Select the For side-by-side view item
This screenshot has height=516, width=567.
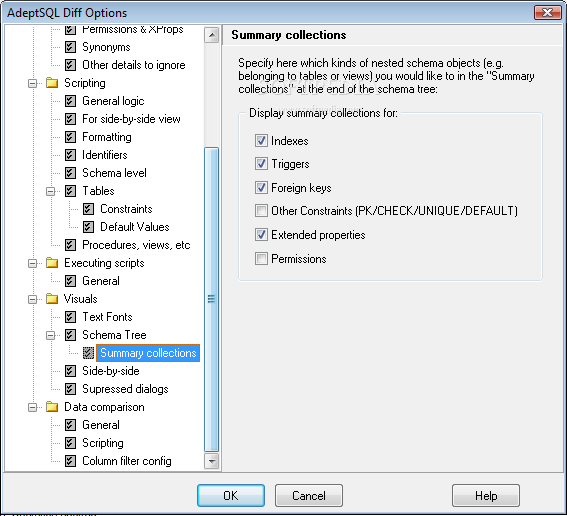[131, 119]
